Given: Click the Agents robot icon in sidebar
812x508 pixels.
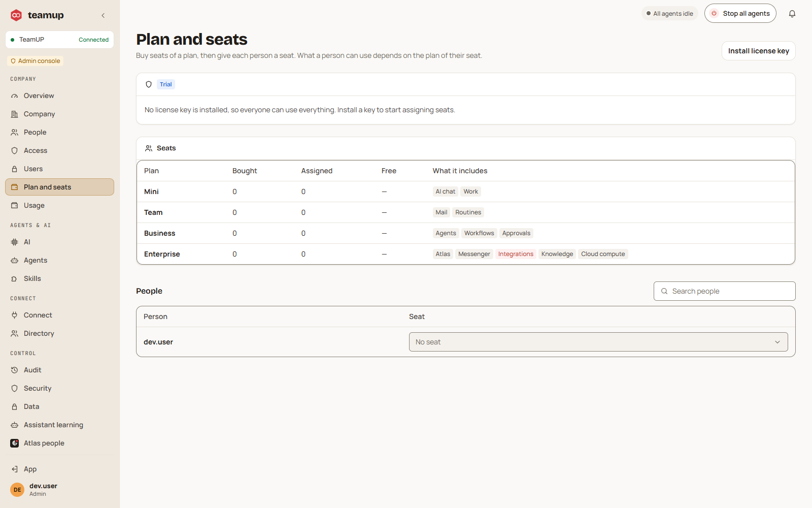Looking at the screenshot, I should tap(15, 261).
